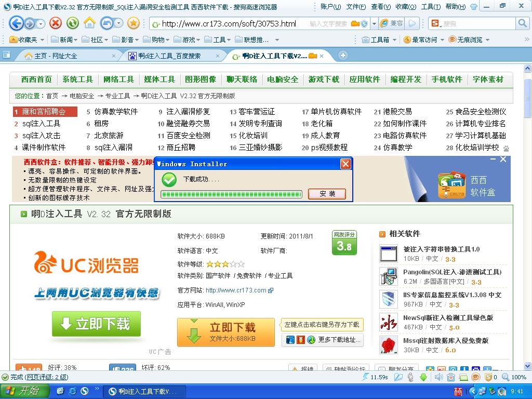This screenshot has height=399, width=532.
Task: Open official site link www.cr173.com
Action: (x=239, y=290)
